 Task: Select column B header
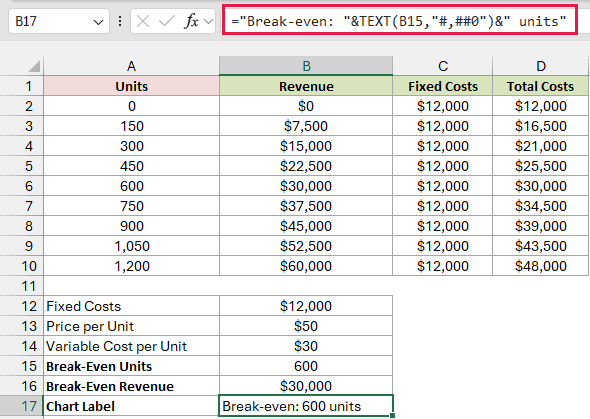[306, 66]
